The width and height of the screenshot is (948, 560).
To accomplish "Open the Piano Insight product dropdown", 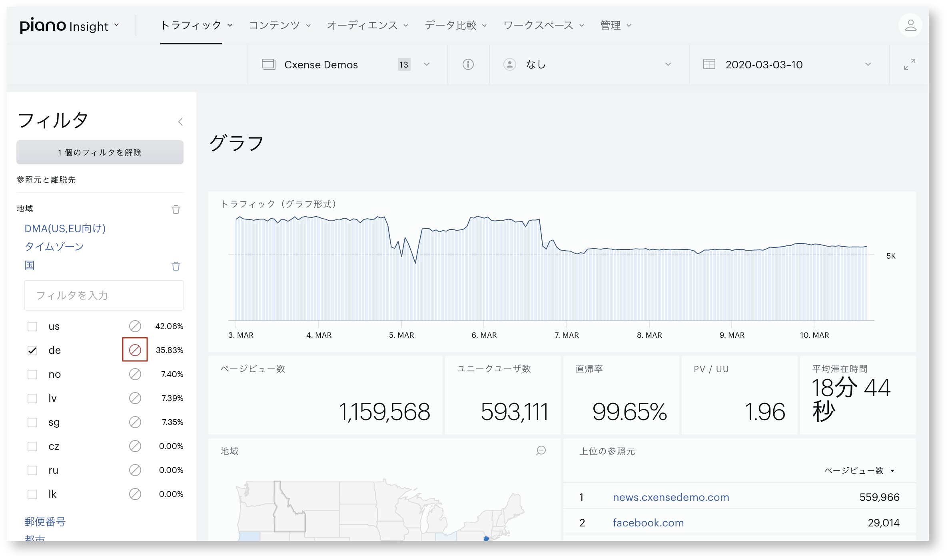I will pyautogui.click(x=70, y=26).
